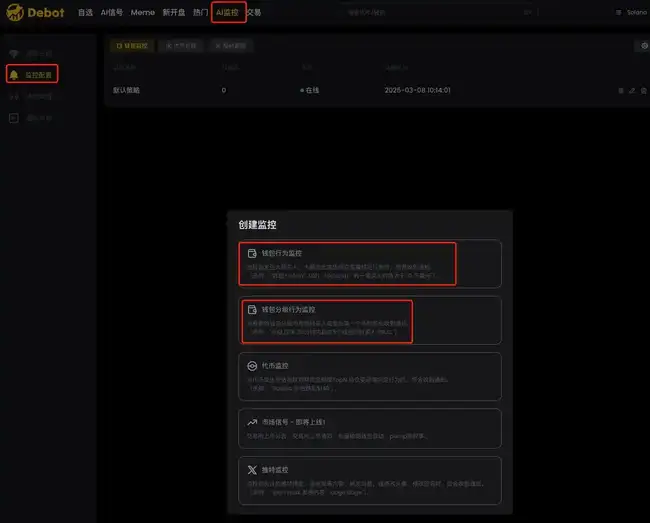Viewport: 650px width, 523px height.
Task: Click the 在线 status in 默认策略 row
Action: 310,90
